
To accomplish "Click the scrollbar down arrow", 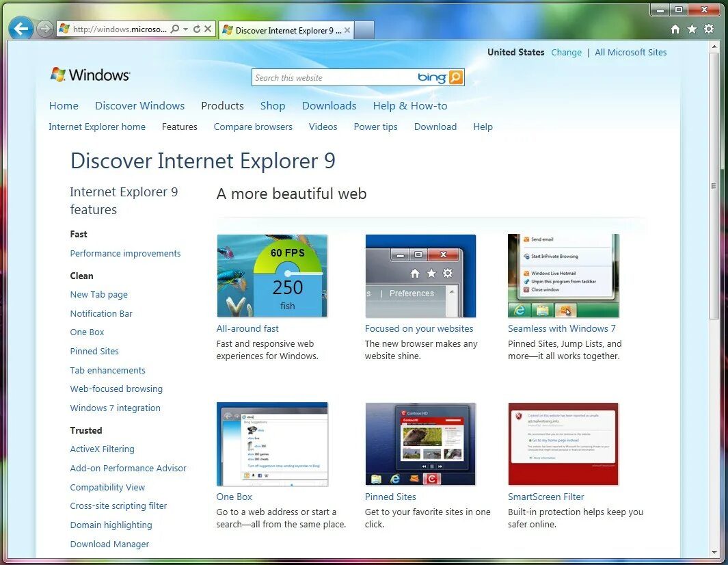I will point(714,553).
